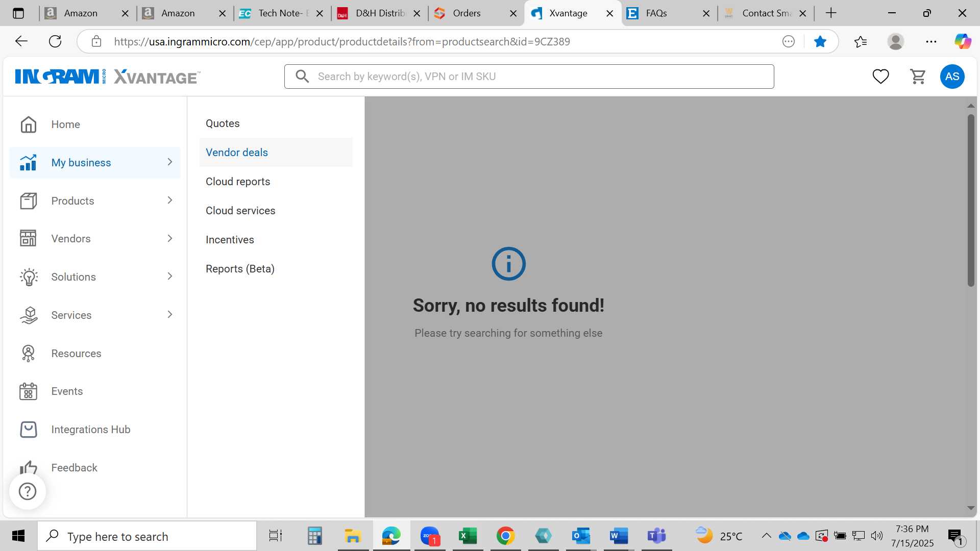This screenshot has height=551, width=980.
Task: Click the Resources sidebar label
Action: pos(77,354)
